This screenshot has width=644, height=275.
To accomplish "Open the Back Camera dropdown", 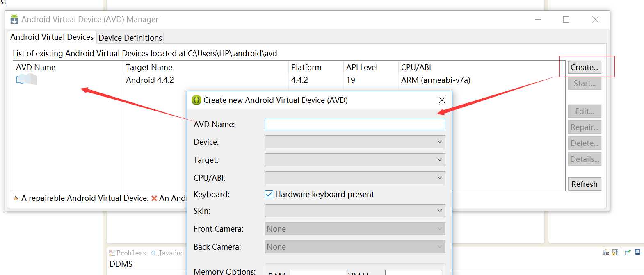I will [355, 247].
